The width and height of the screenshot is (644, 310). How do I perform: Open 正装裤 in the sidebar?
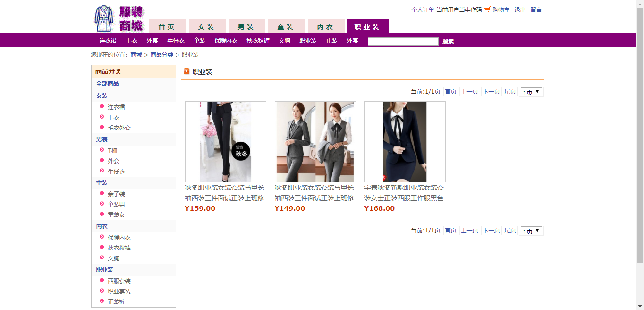116,302
